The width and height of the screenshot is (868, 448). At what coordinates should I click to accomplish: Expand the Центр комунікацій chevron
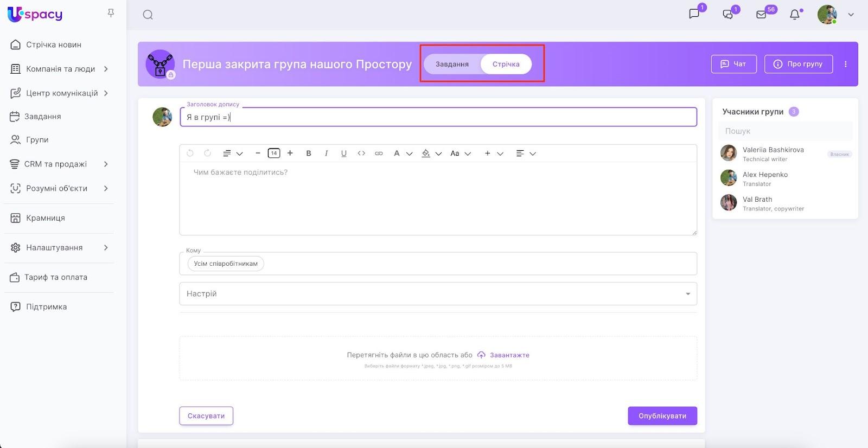106,93
